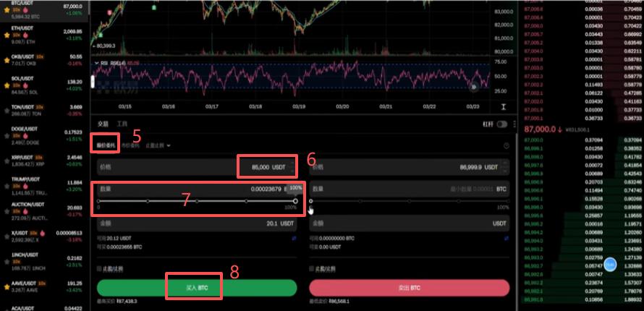Viewport: 644px width, 311px height.
Task: Click the fire icon next to X/USDT 10x
Action: (x=42, y=234)
